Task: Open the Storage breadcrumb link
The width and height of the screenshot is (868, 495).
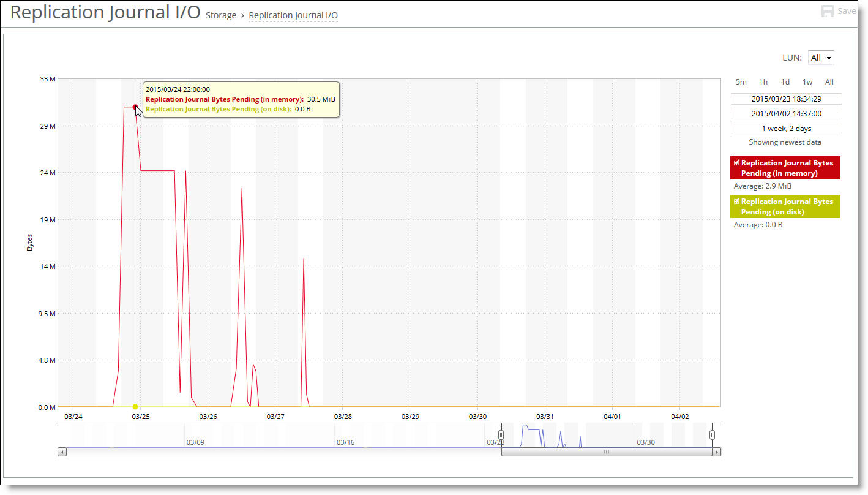Action: pyautogui.click(x=220, y=15)
